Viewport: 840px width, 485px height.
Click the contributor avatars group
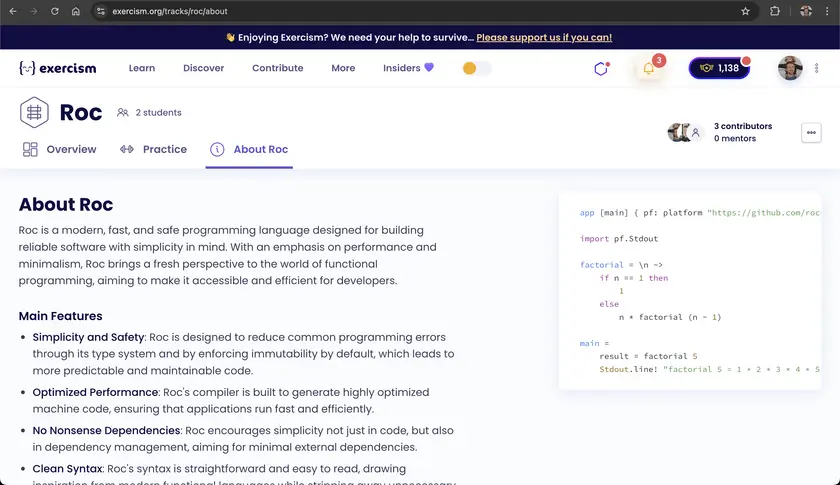pyautogui.click(x=685, y=132)
